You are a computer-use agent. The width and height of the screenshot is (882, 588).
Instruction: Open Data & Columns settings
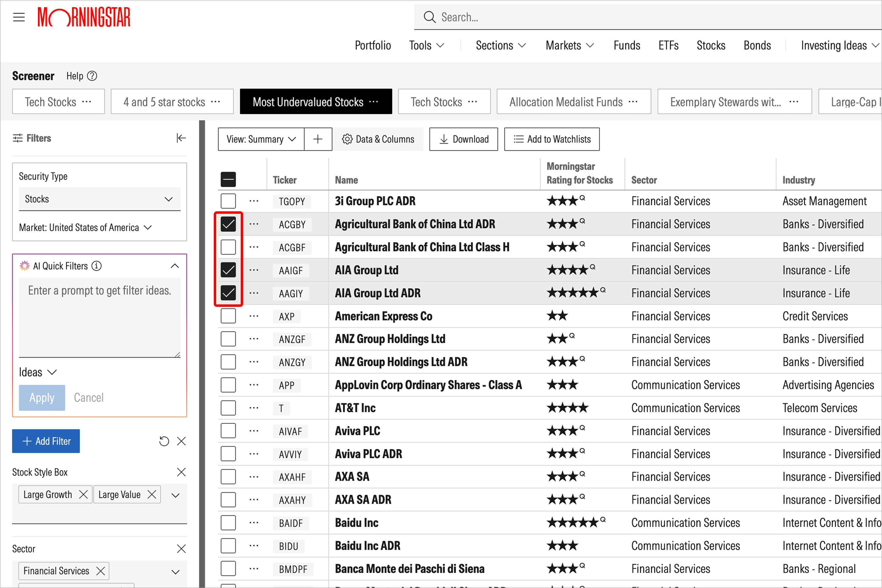point(379,140)
